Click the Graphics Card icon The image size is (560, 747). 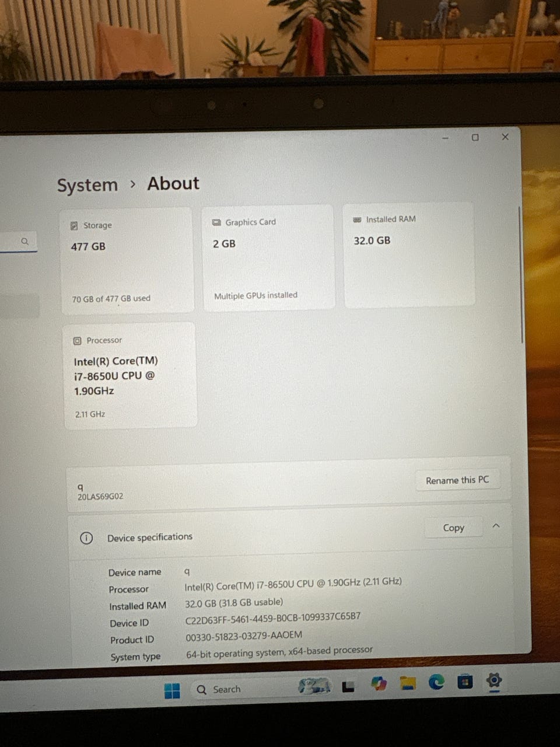click(216, 222)
